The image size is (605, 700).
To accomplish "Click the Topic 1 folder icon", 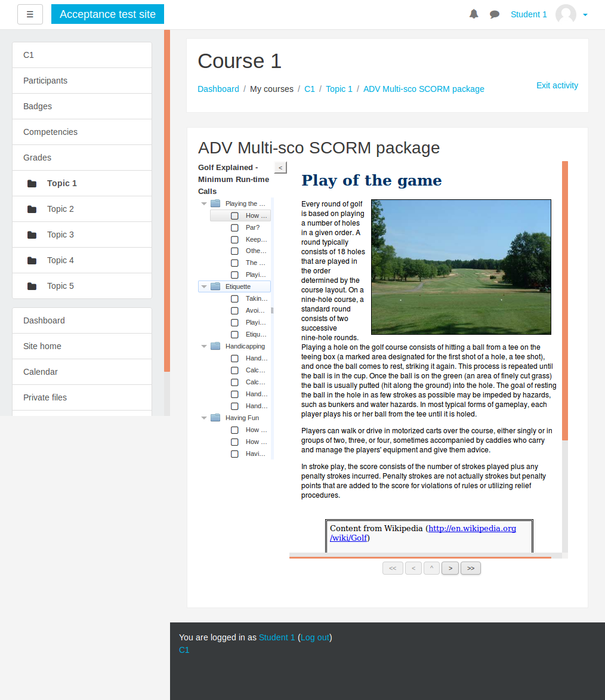I will pyautogui.click(x=32, y=183).
